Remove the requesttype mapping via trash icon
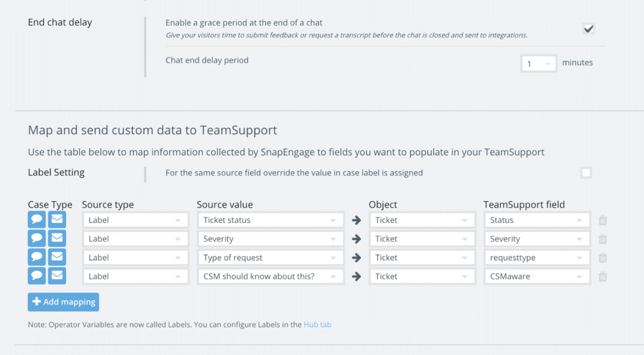The height and width of the screenshot is (355, 644). click(602, 257)
